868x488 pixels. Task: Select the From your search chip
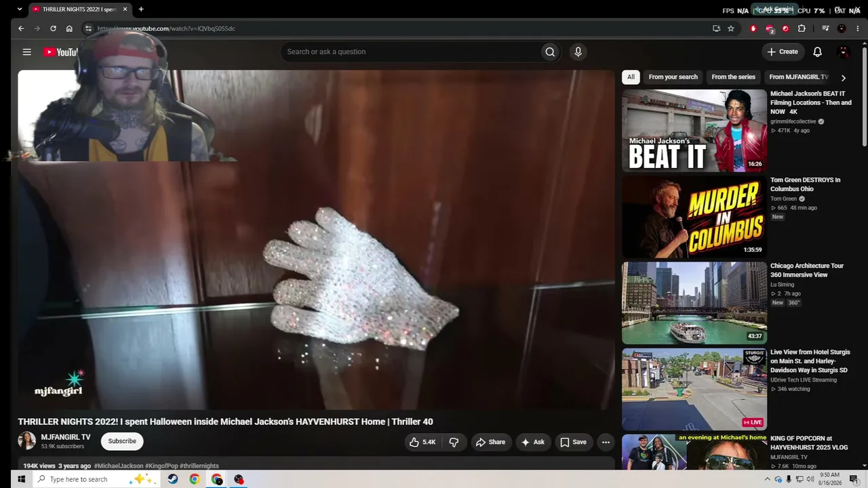673,77
